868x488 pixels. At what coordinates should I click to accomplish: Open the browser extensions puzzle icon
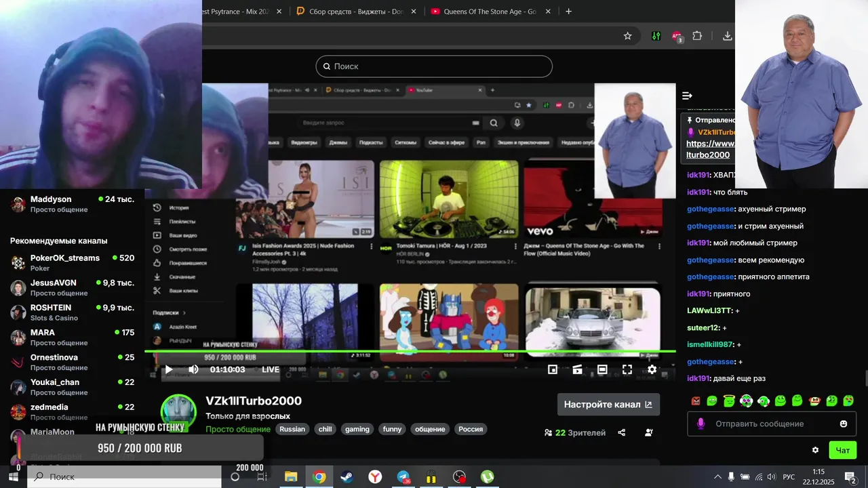tap(697, 36)
